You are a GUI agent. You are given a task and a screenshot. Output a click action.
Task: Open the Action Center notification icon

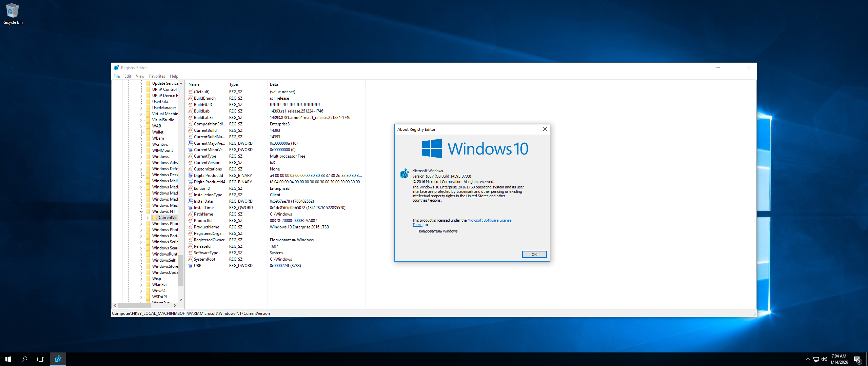[x=857, y=359]
